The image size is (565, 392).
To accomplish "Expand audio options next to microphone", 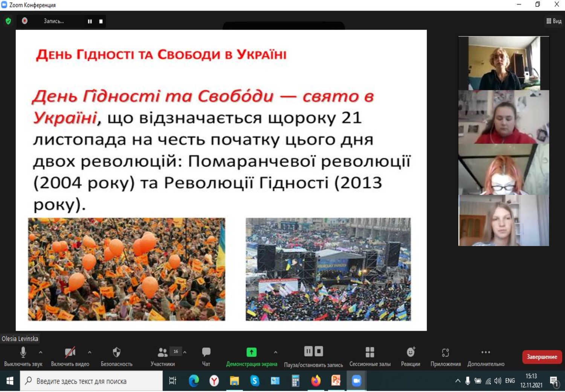I will (40, 354).
